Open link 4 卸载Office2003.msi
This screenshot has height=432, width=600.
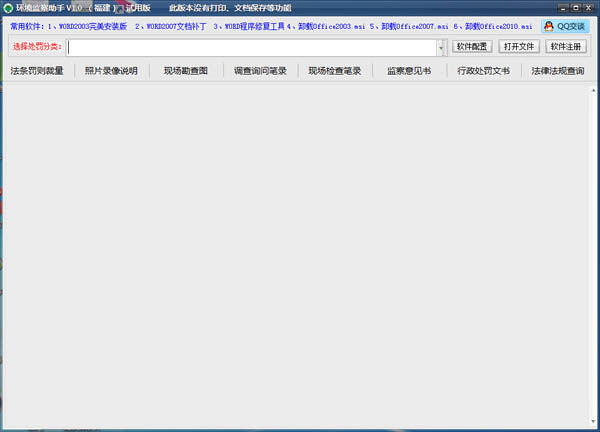tap(326, 26)
